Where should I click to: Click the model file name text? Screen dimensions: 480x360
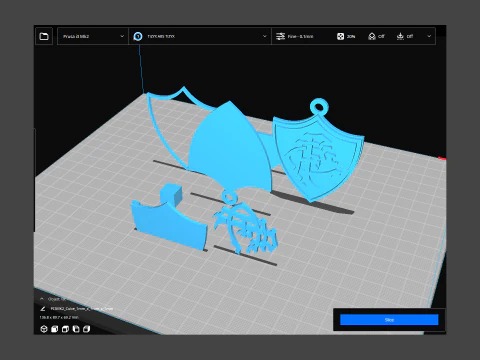click(x=82, y=309)
